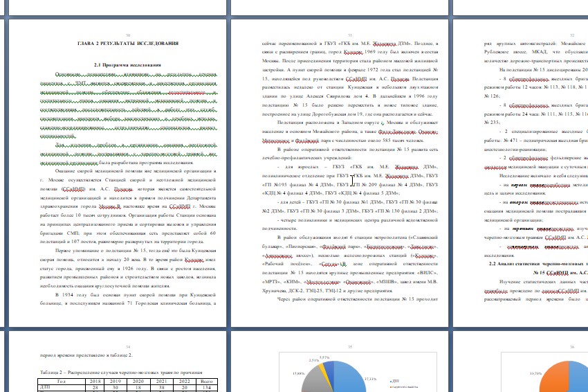Click the 'ДТП' entry in the chart legend
The height and width of the screenshot is (392, 588).
pyautogui.click(x=394, y=381)
